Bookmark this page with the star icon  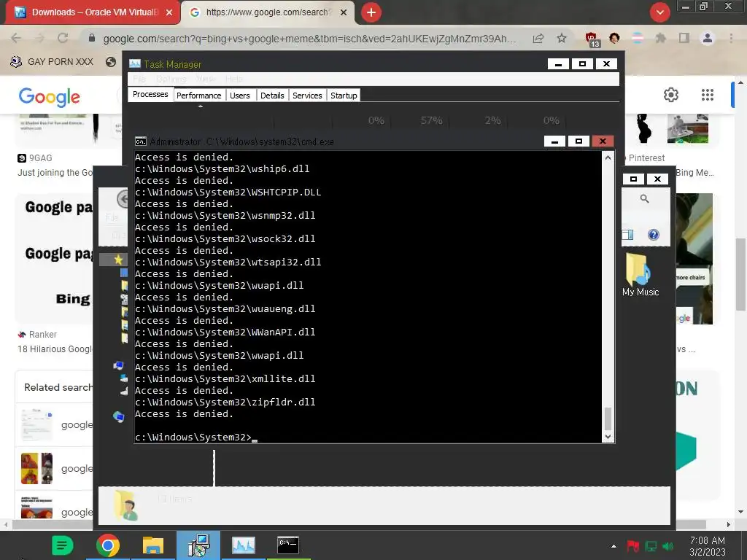(x=562, y=38)
